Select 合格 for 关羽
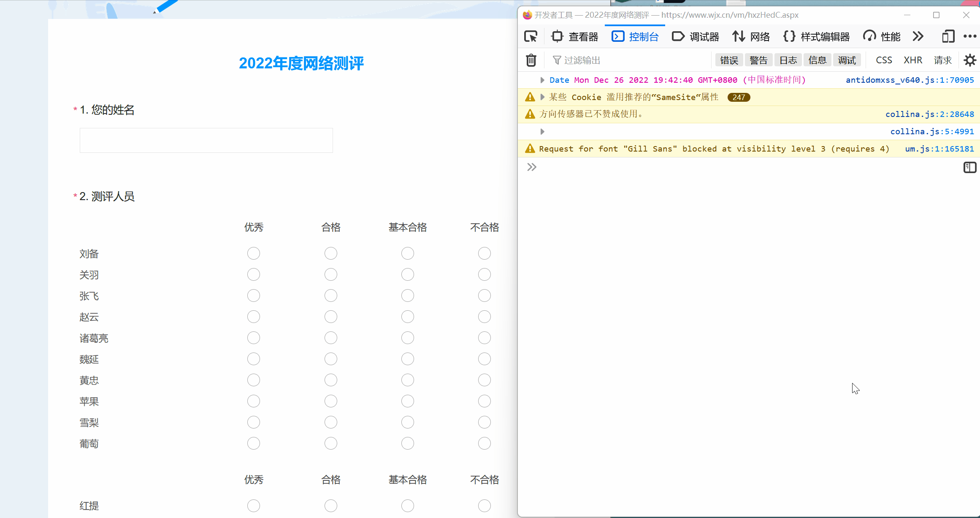 (331, 274)
